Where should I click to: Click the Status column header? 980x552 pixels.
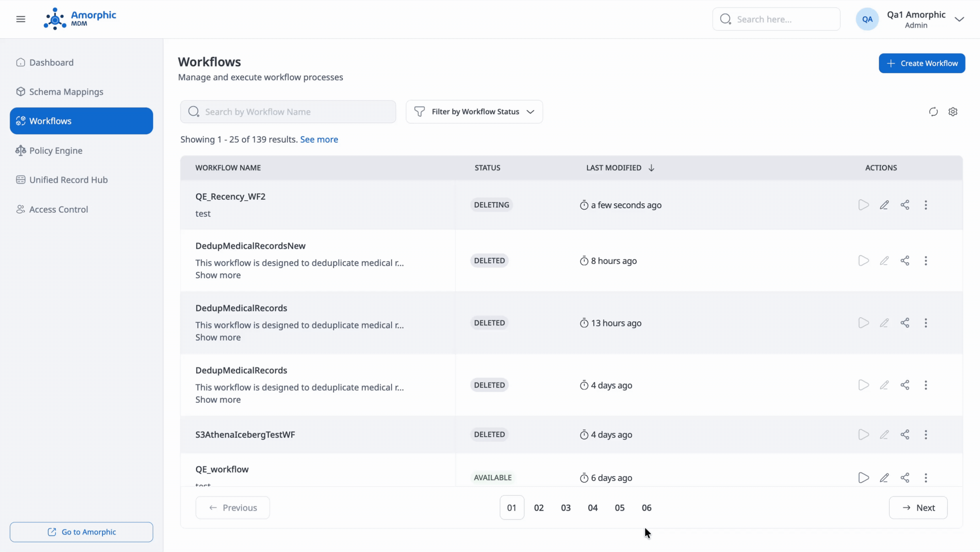pyautogui.click(x=487, y=168)
